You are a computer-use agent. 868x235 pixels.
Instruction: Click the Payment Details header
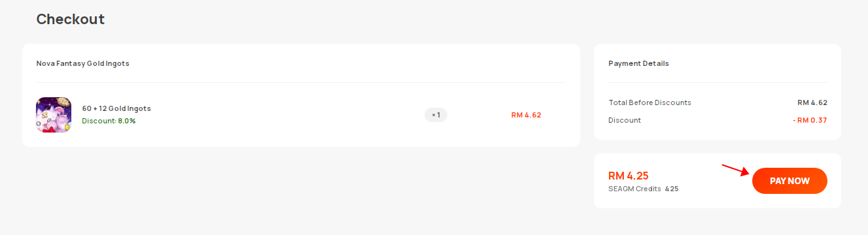[x=638, y=63]
